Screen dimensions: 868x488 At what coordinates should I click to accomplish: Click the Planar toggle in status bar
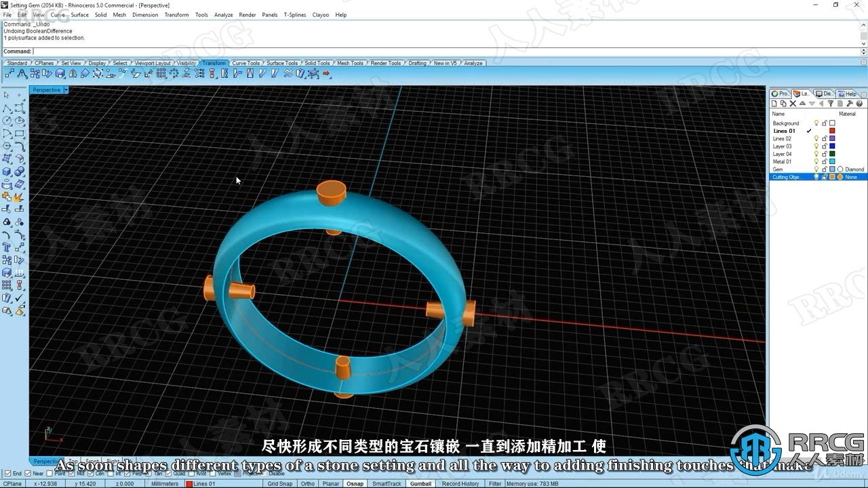click(x=331, y=483)
